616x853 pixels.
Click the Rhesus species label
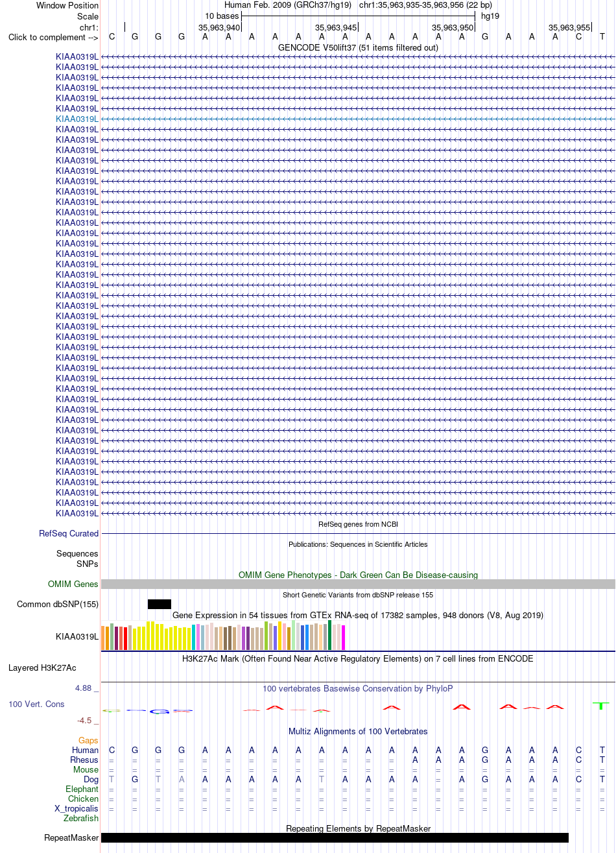click(85, 760)
